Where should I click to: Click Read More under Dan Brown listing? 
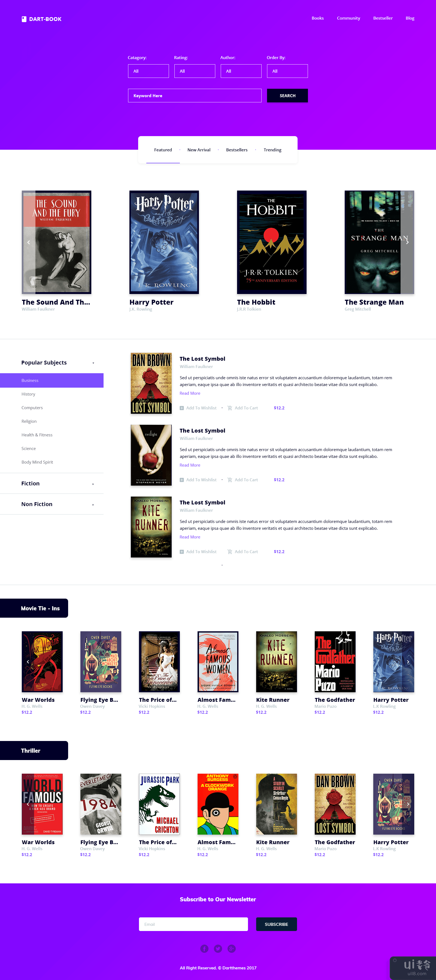pyautogui.click(x=190, y=393)
